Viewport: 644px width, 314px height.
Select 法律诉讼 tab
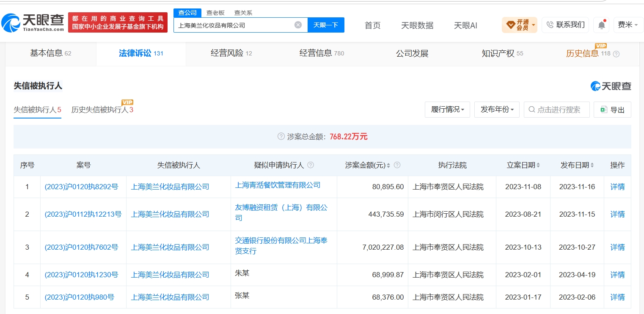(141, 53)
